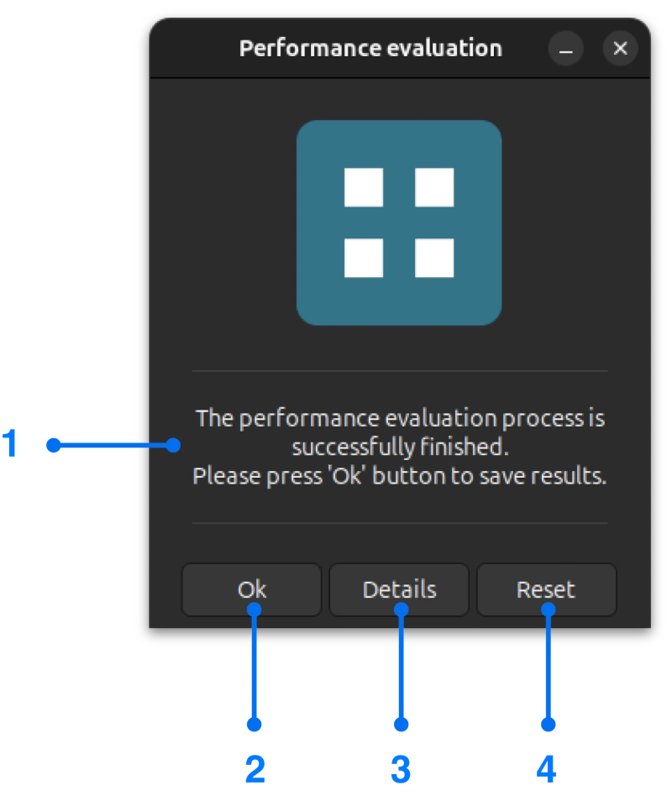Click the four-squares application icon
Screen dimensions: 672x801
tap(400, 221)
